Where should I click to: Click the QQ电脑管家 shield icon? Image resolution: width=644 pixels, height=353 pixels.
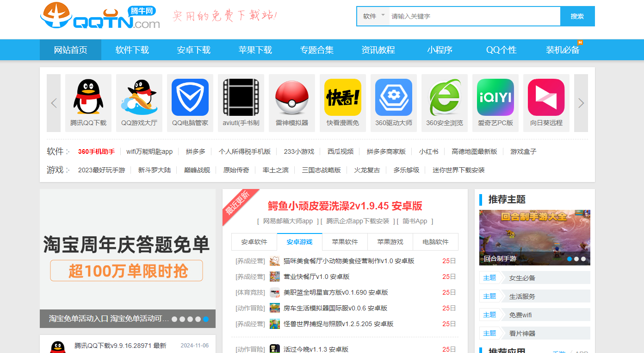point(190,97)
